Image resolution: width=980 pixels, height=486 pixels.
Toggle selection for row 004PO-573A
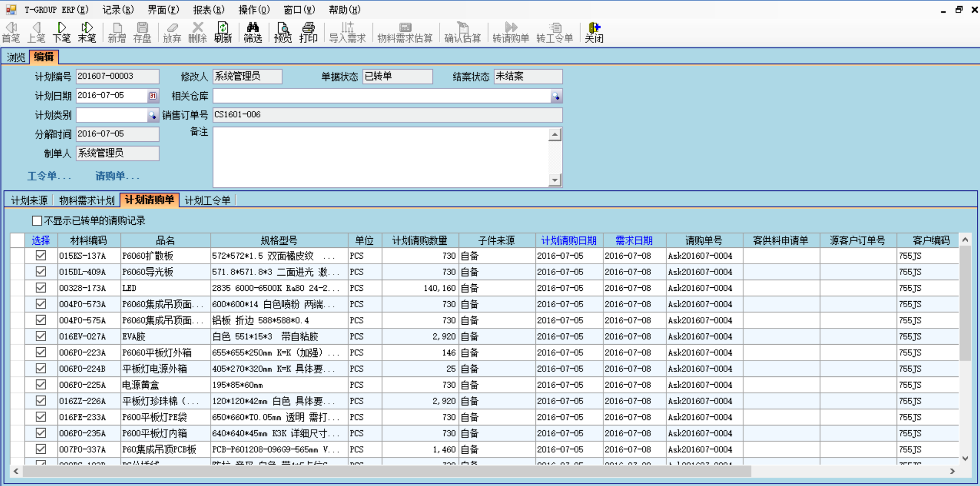coord(41,304)
